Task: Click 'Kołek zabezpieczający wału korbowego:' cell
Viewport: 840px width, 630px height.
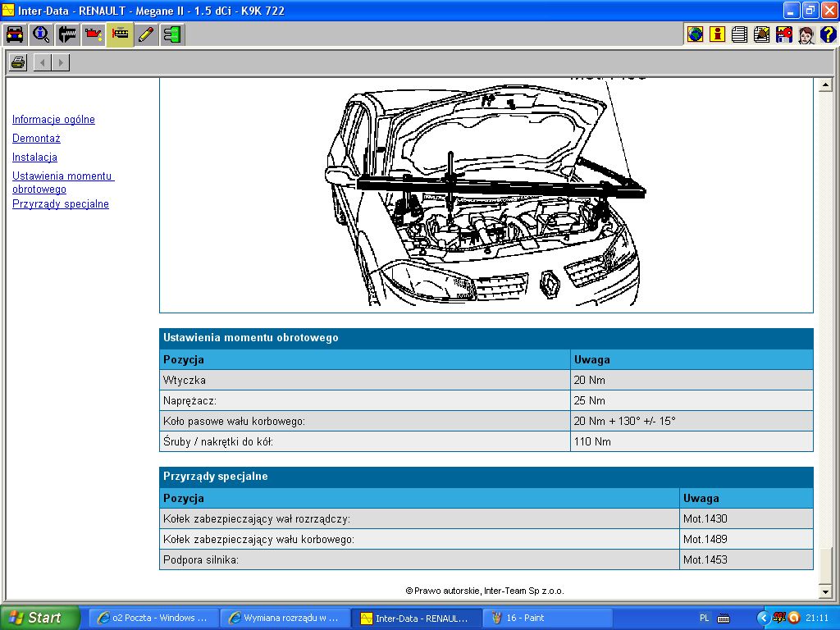Action: (419, 539)
